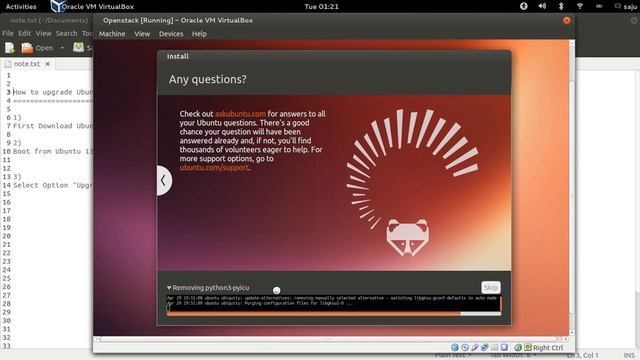Screen dimensions: 640x360
Task: Open gedit View menu
Action: tap(43, 33)
